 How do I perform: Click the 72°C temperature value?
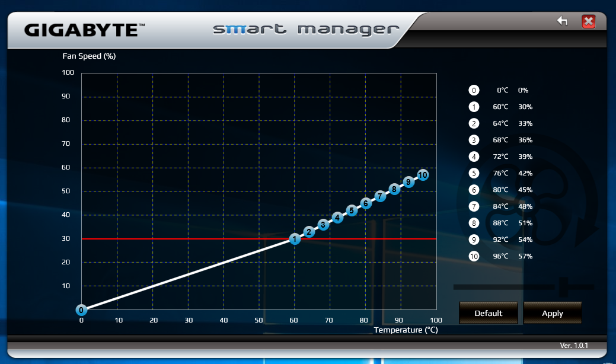[500, 157]
